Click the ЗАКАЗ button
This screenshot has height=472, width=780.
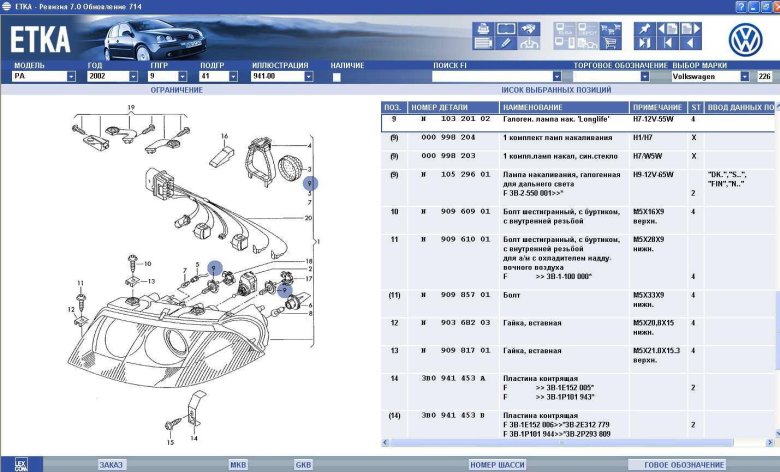tap(111, 465)
